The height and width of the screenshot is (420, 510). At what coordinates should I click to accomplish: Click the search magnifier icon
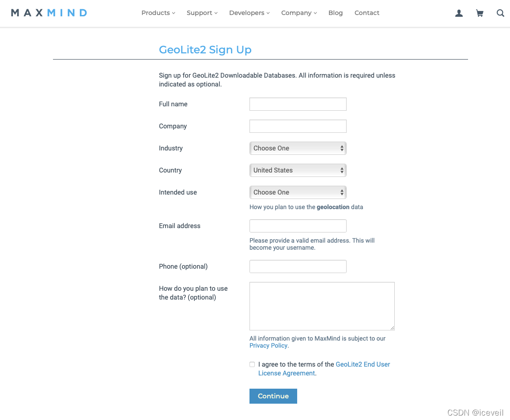click(500, 13)
